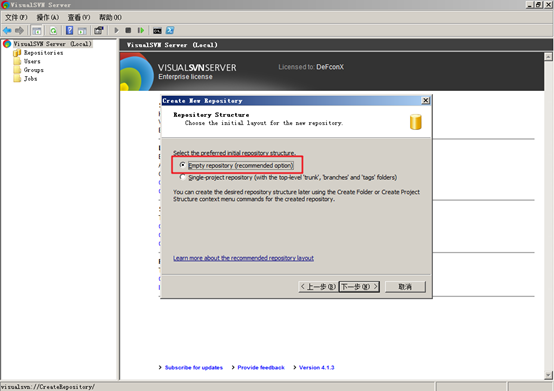Click the 'Repository Structure' heading

point(211,115)
